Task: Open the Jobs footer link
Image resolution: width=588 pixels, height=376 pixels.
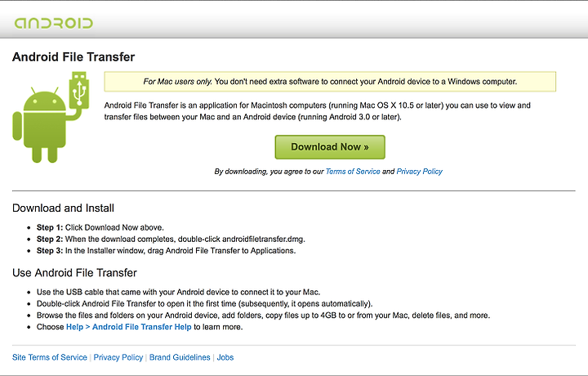Action: pyautogui.click(x=225, y=357)
